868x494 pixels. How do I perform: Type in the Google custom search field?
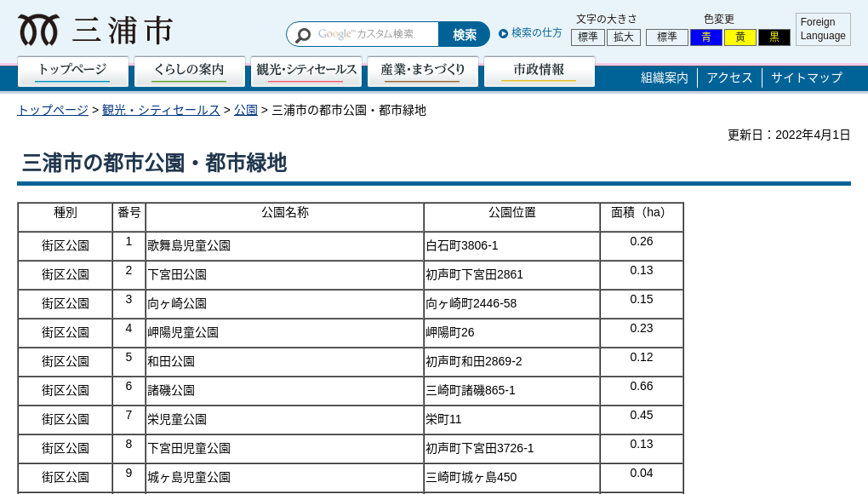pos(374,34)
